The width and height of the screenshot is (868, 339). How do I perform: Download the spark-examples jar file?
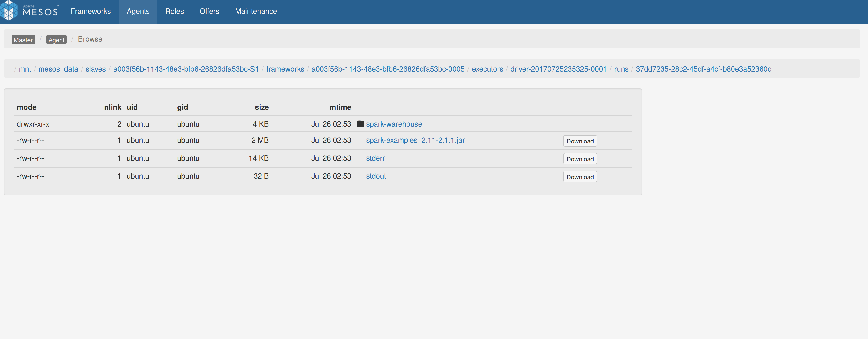[580, 141]
